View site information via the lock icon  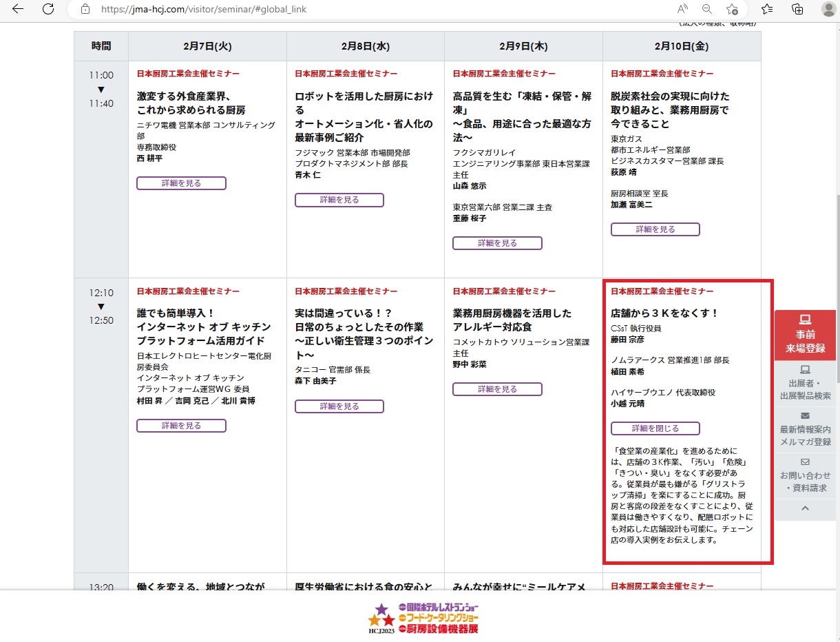point(85,9)
